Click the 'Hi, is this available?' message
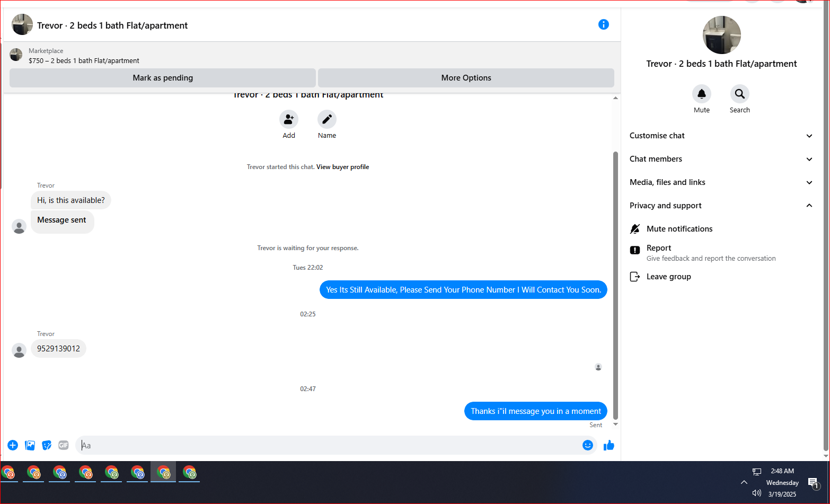The width and height of the screenshot is (830, 504). coord(71,200)
